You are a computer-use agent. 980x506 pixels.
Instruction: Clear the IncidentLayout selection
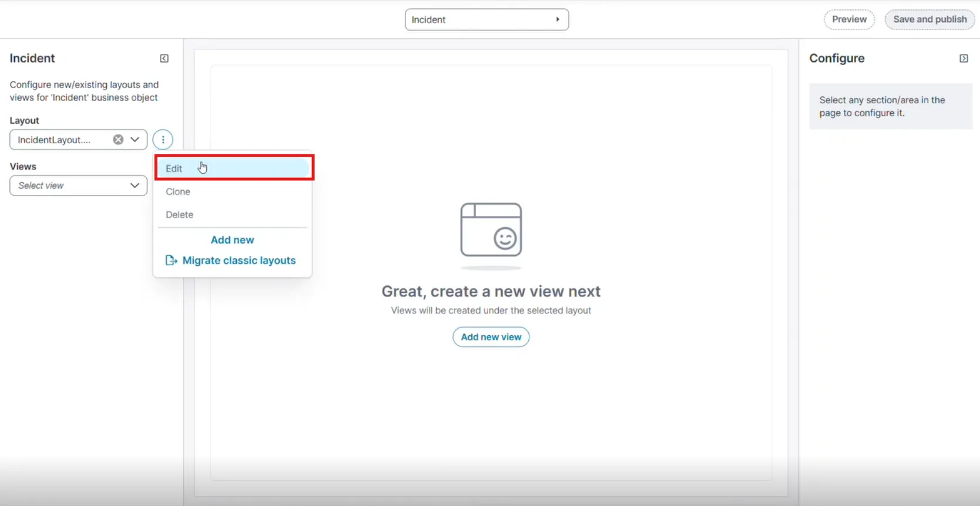tap(118, 140)
